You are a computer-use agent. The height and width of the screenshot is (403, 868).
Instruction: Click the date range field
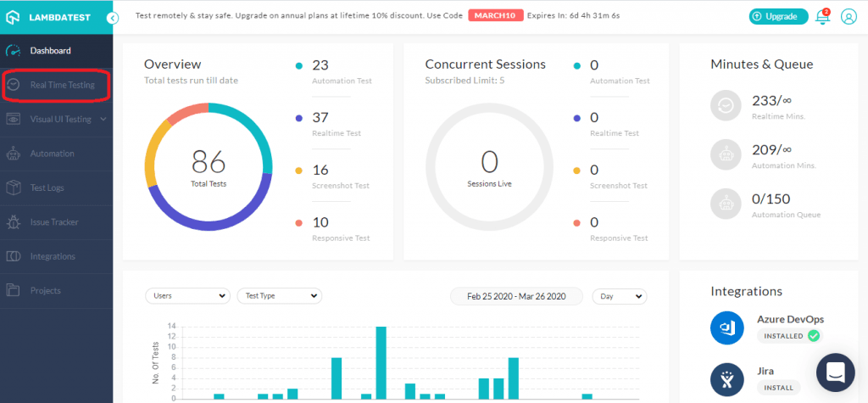point(516,296)
